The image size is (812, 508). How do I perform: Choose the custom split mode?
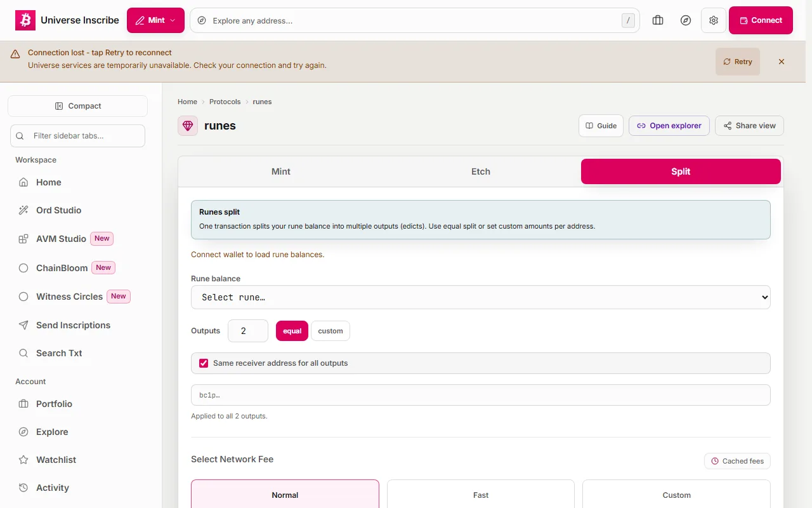pos(331,331)
